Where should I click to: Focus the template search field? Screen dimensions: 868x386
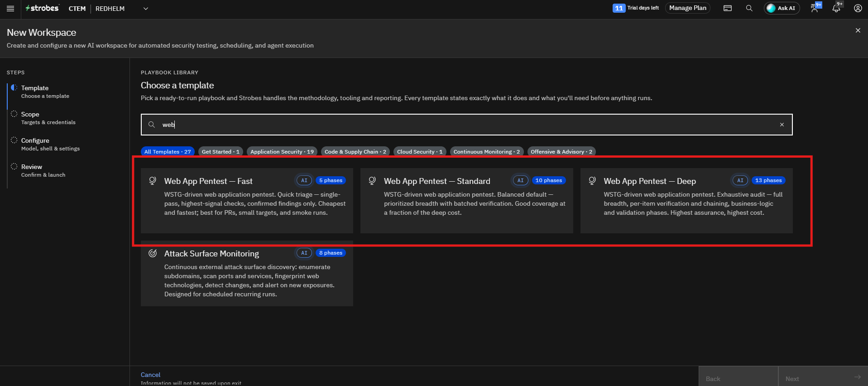tap(467, 125)
